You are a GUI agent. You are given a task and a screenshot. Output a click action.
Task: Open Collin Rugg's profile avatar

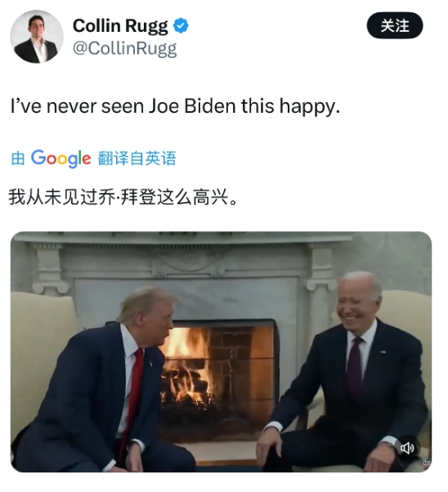point(37,37)
